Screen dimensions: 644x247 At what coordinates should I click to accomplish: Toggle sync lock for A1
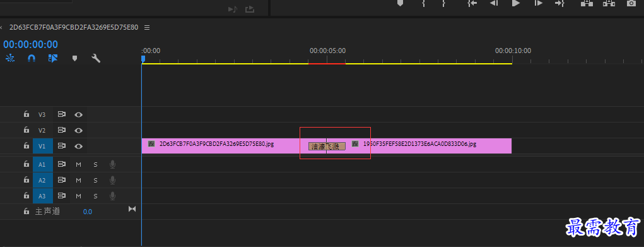pyautogui.click(x=62, y=164)
